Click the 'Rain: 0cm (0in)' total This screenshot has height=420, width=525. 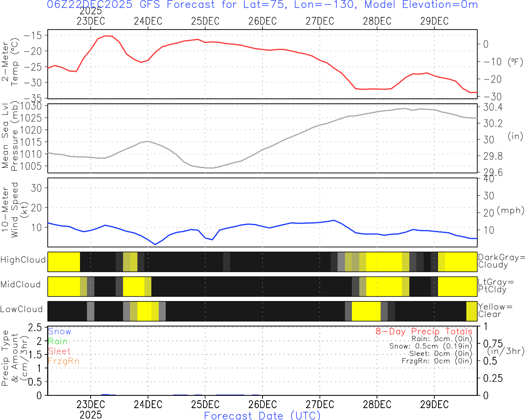[x=442, y=339]
